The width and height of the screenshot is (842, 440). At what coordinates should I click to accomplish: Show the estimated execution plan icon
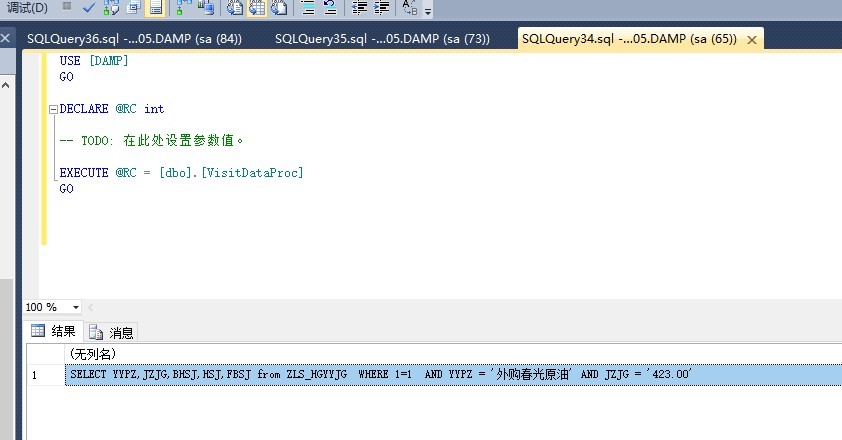pos(111,8)
